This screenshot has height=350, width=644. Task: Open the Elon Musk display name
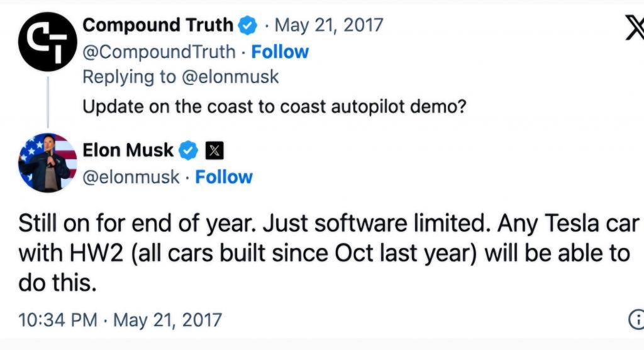pyautogui.click(x=128, y=150)
